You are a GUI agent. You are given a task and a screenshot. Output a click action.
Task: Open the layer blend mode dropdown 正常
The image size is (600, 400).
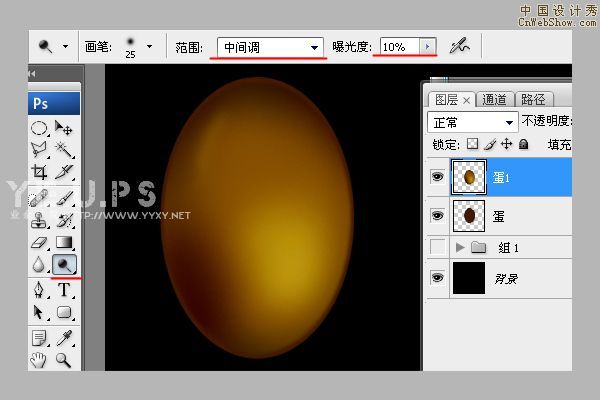473,121
